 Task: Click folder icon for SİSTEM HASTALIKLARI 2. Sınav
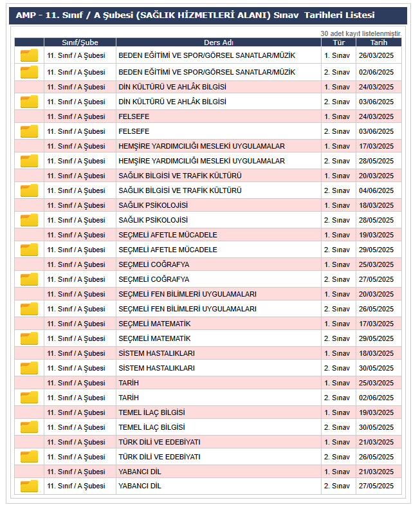[29, 368]
